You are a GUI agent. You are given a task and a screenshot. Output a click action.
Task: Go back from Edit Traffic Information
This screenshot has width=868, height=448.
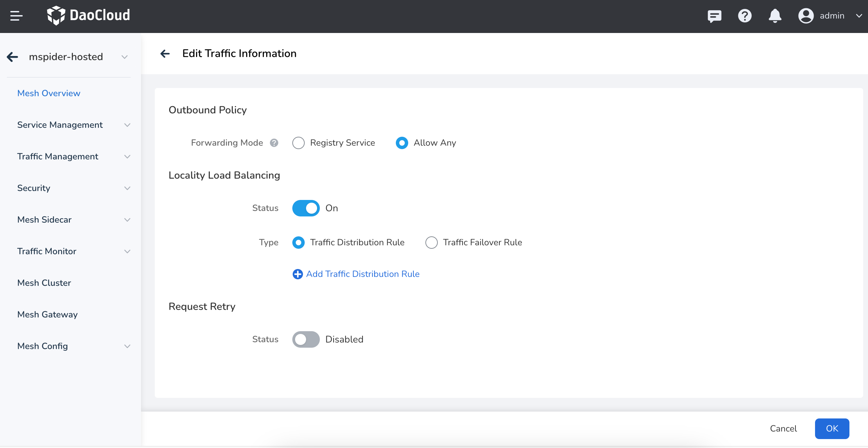click(165, 54)
